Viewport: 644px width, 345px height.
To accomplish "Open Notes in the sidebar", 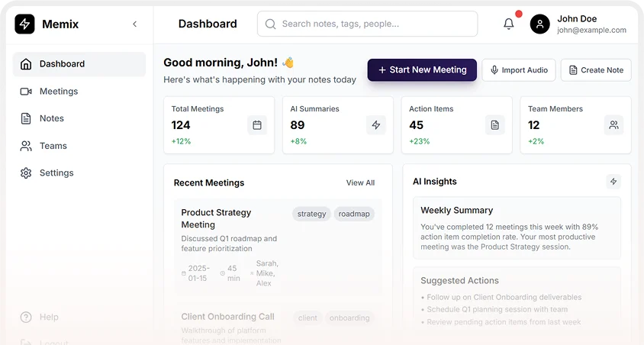I will 79,118.
